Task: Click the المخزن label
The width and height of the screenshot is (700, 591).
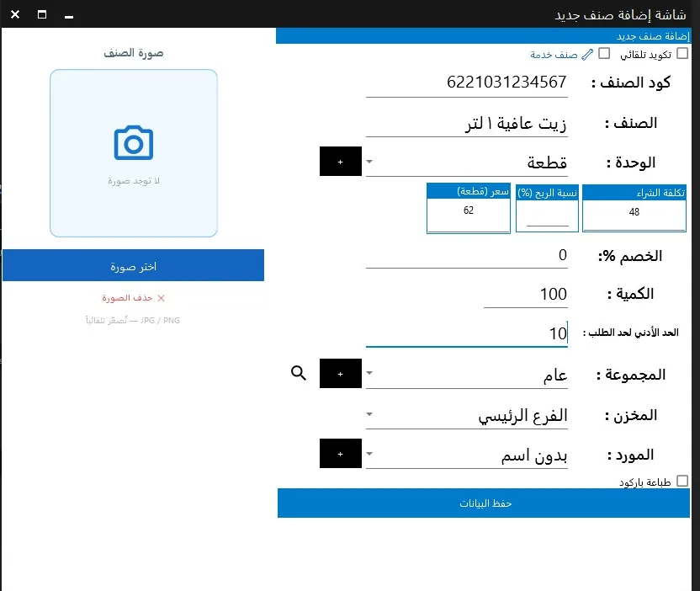Action: click(631, 415)
